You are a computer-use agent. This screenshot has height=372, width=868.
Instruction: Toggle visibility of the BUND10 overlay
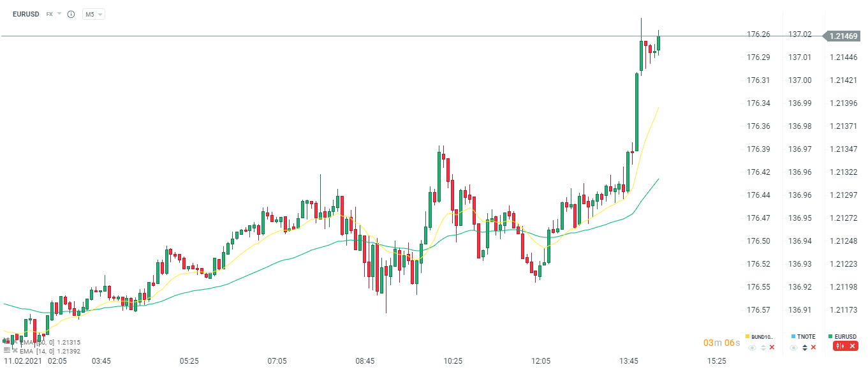click(x=753, y=348)
